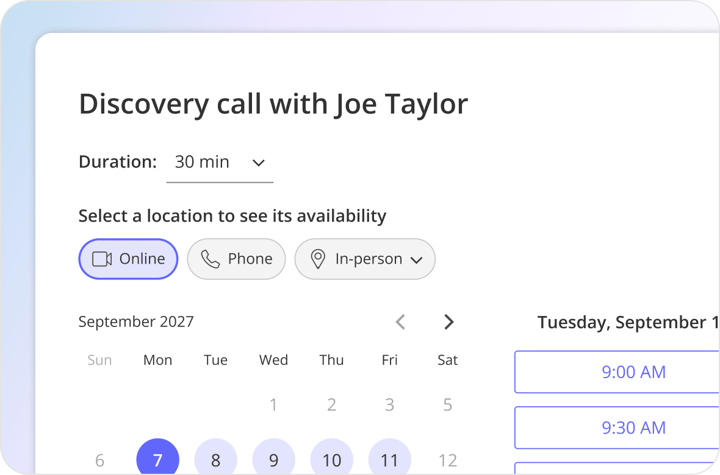
Task: Click the Tuesday, September date heading
Action: click(x=628, y=322)
